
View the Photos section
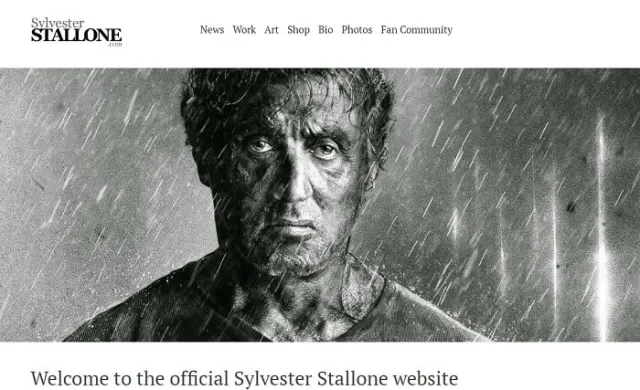[357, 30]
